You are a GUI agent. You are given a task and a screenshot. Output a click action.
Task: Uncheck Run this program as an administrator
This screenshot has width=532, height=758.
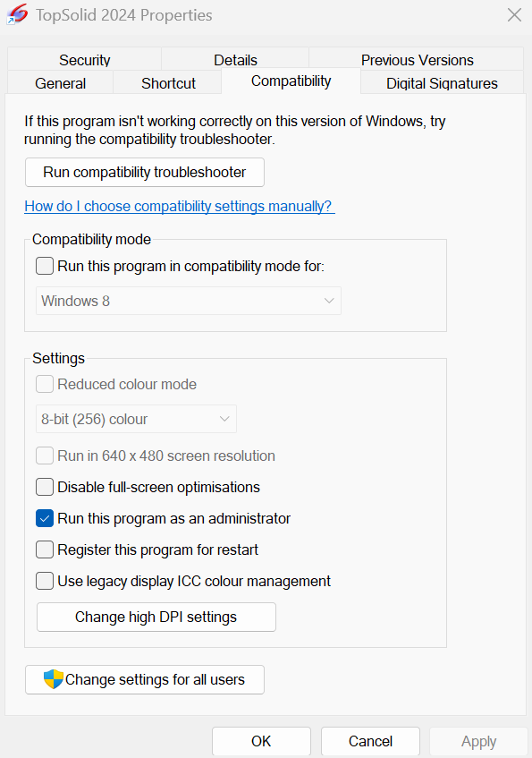pyautogui.click(x=45, y=518)
